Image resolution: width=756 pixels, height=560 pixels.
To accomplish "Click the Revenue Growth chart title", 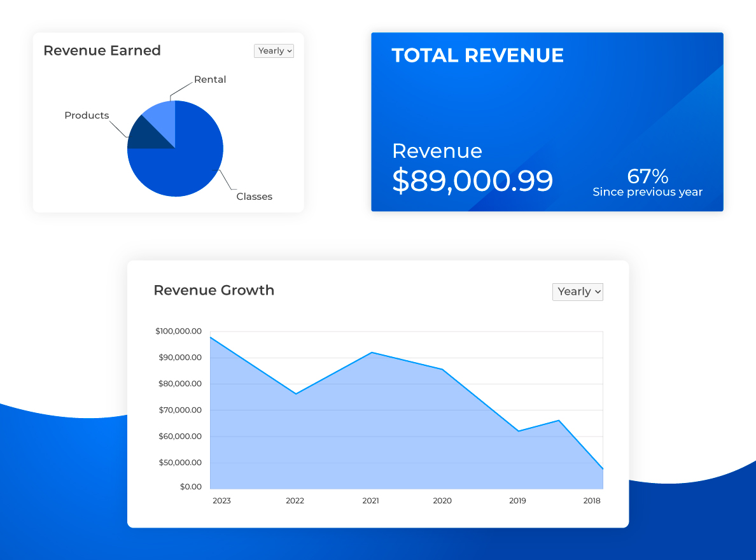I will pyautogui.click(x=214, y=290).
